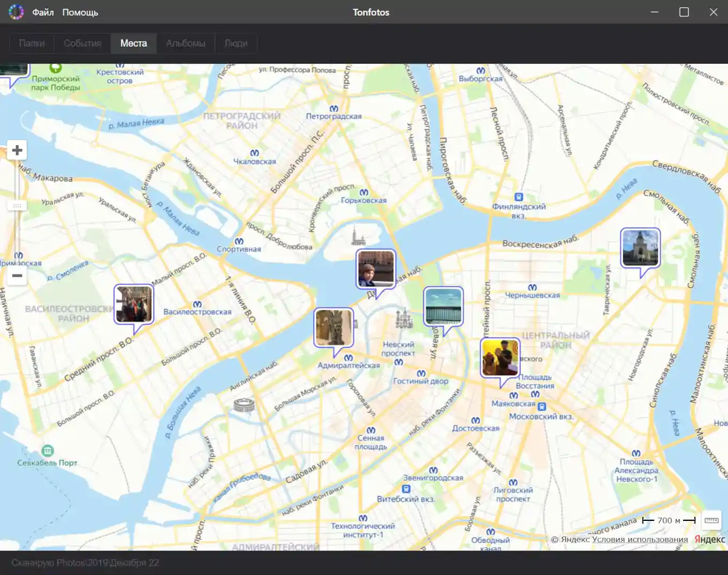The height and width of the screenshot is (575, 728).
Task: Click the Приморский парк Победы park icon
Action: coord(55,67)
